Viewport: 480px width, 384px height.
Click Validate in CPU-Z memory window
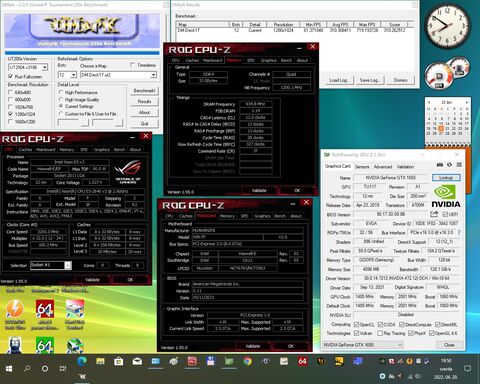point(259,190)
